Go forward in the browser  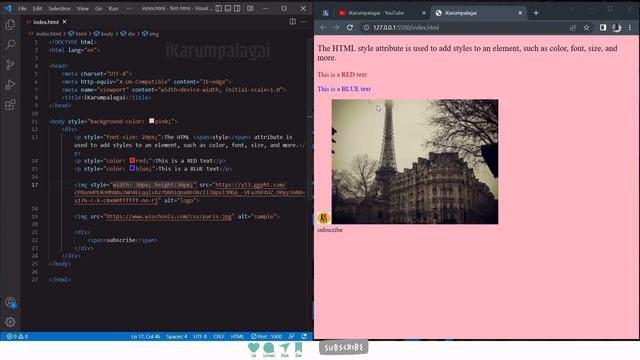(x=336, y=27)
